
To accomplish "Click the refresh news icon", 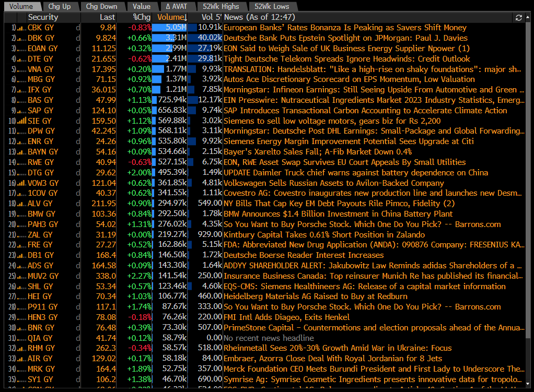I will 519,17.
